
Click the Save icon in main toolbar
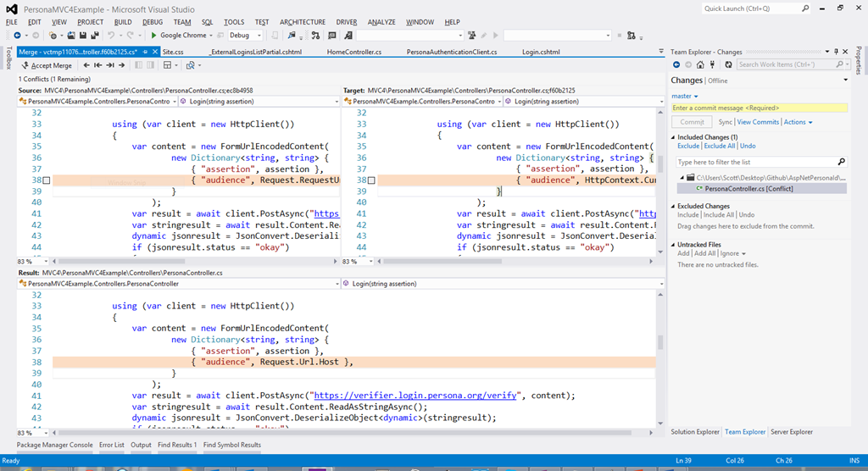(x=83, y=36)
